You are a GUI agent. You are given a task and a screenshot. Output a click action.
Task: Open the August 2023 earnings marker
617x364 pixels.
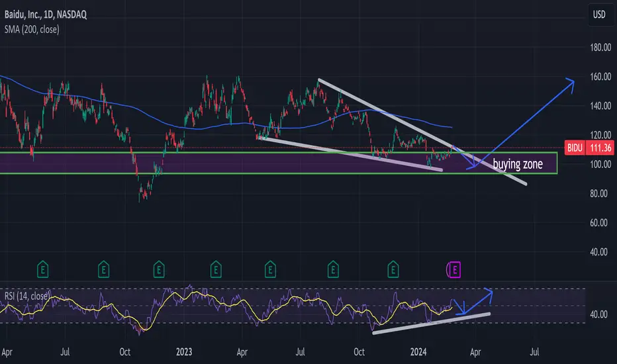point(333,269)
